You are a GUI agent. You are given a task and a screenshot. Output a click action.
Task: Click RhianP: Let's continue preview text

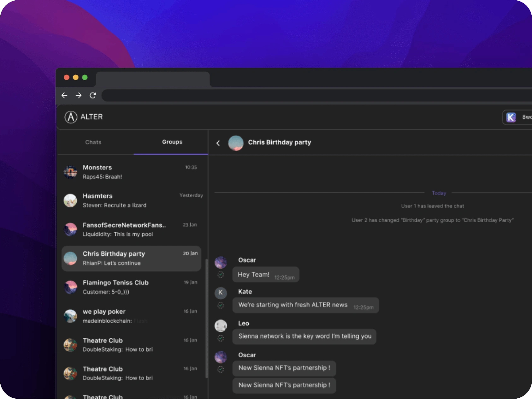[112, 263]
